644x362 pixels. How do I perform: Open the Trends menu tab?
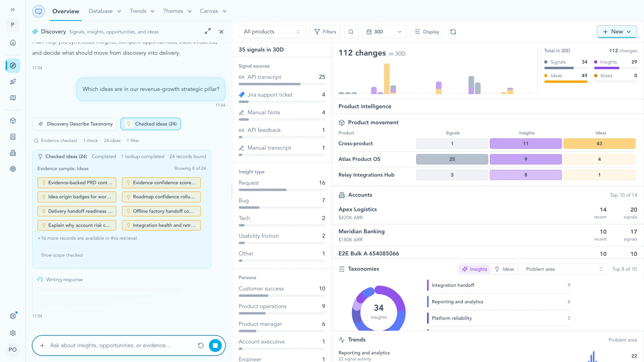point(142,11)
